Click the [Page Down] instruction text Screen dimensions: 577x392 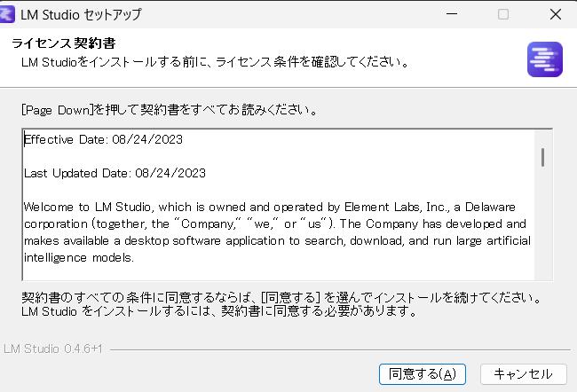pos(170,112)
